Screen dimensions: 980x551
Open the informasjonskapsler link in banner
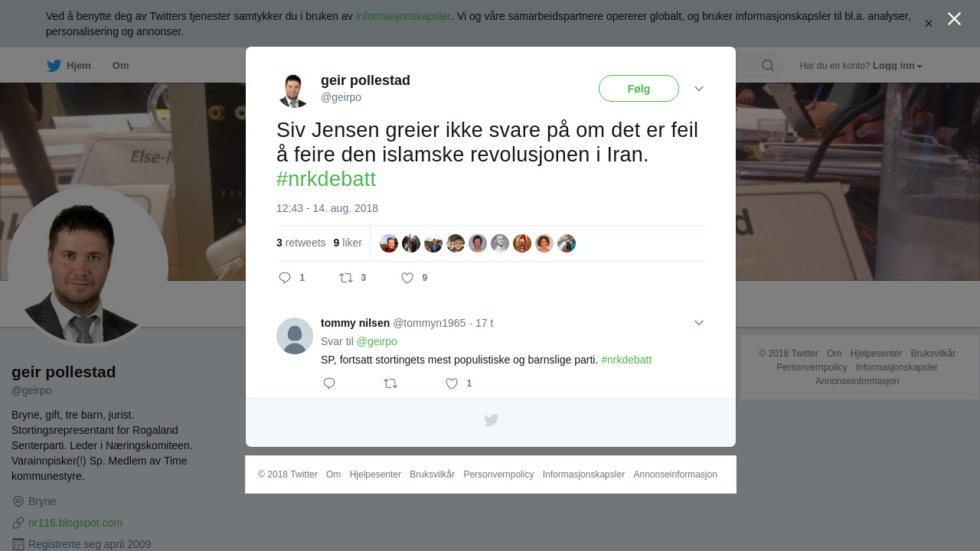pyautogui.click(x=403, y=16)
